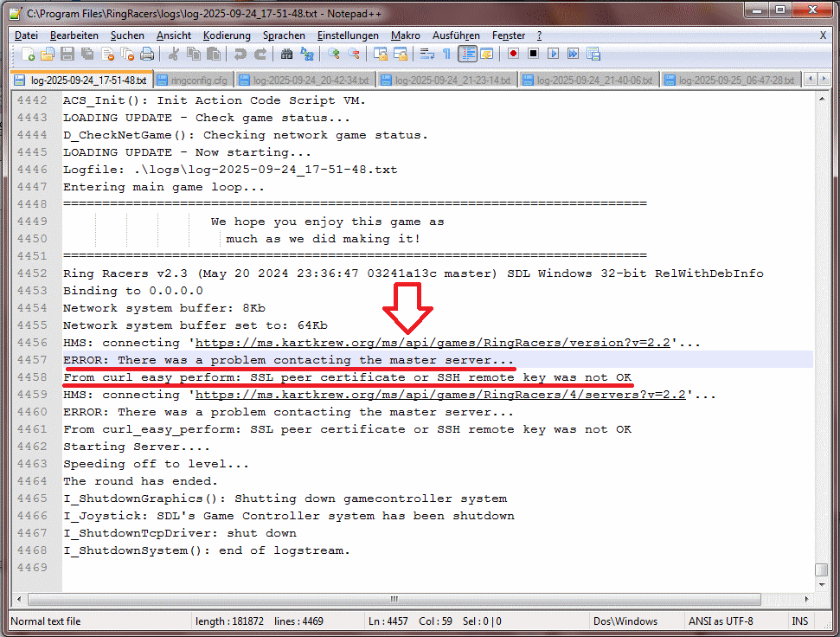
Task: Run the macro multiple times icon
Action: (574, 54)
